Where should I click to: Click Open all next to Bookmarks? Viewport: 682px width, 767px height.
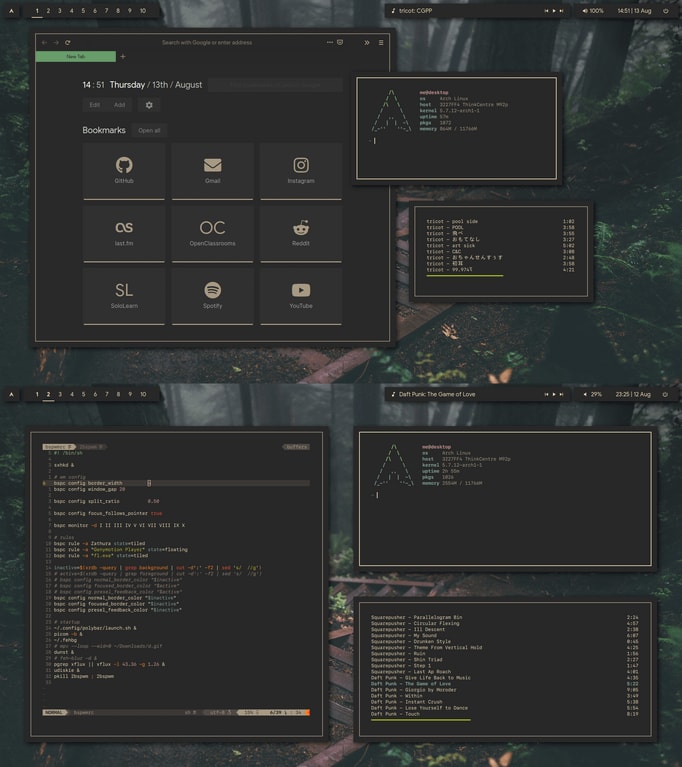(149, 131)
